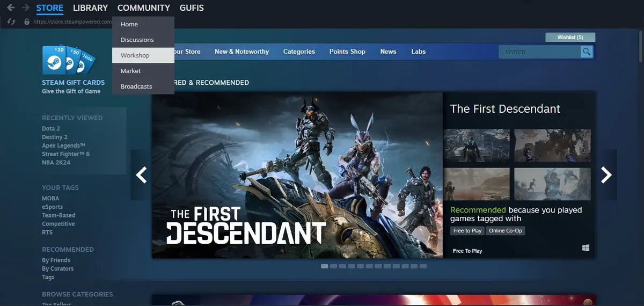Open Street Fighter 6 from recently viewed
Screen dimensions: 644x306
click(x=65, y=154)
